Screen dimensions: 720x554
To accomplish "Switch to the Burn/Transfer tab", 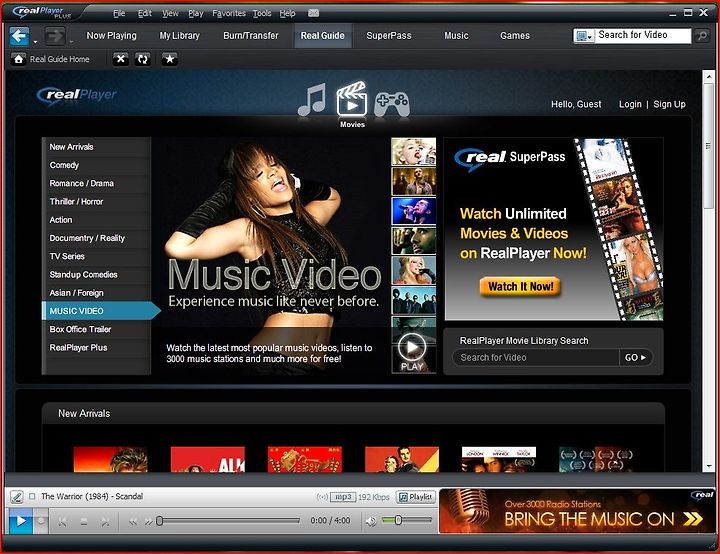I will (x=251, y=35).
